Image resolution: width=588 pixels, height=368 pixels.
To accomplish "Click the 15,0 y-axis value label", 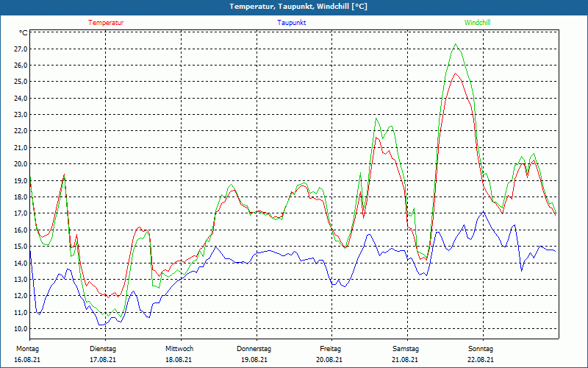I will tap(20, 247).
